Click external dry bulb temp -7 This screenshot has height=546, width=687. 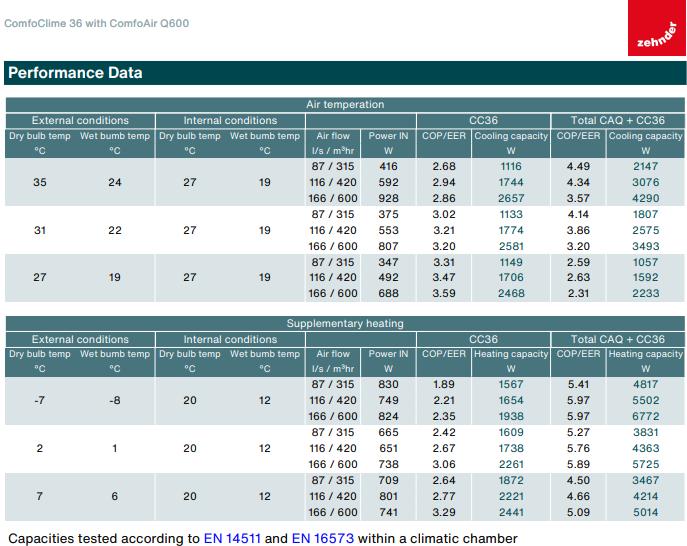(x=40, y=400)
